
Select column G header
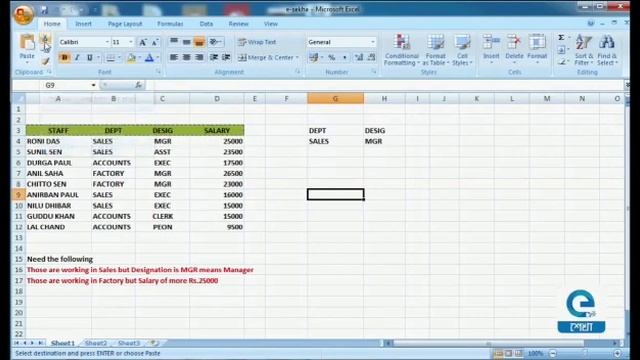pos(335,98)
